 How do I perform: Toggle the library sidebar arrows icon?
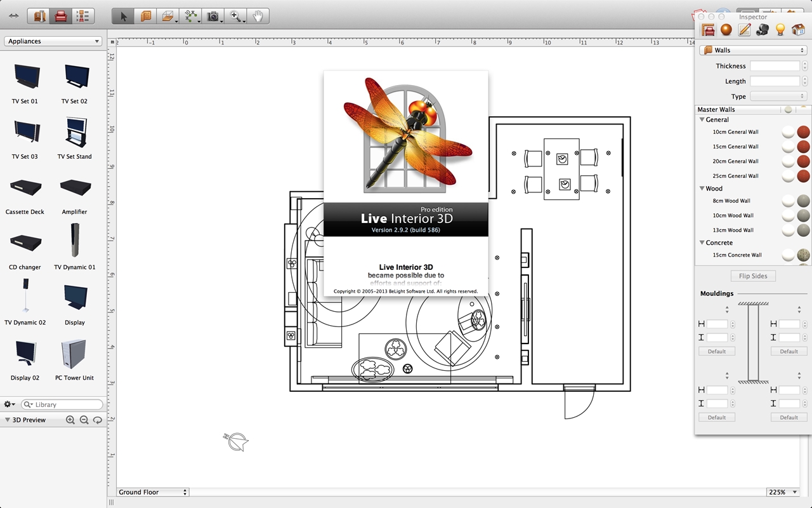coord(14,16)
